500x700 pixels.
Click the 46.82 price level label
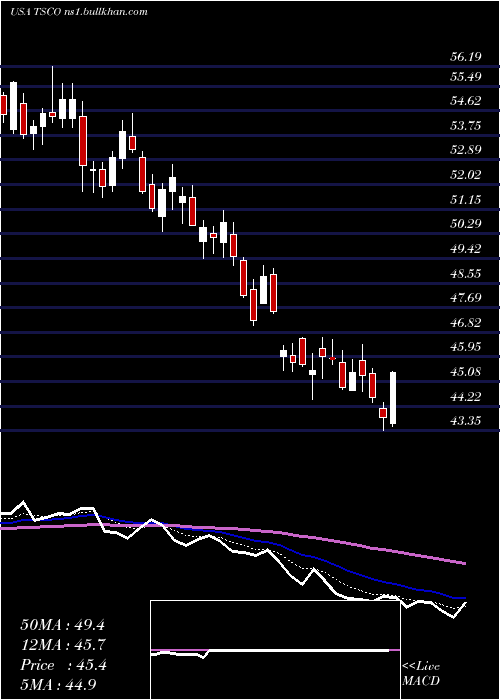(x=465, y=322)
